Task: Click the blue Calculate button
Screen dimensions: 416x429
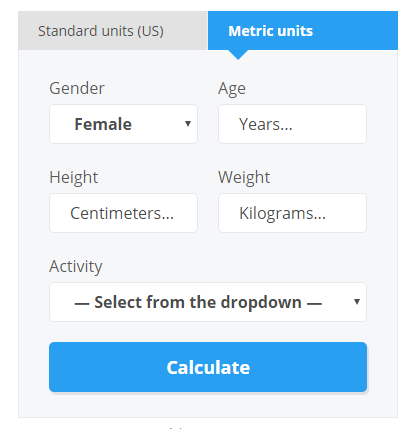Action: (208, 367)
